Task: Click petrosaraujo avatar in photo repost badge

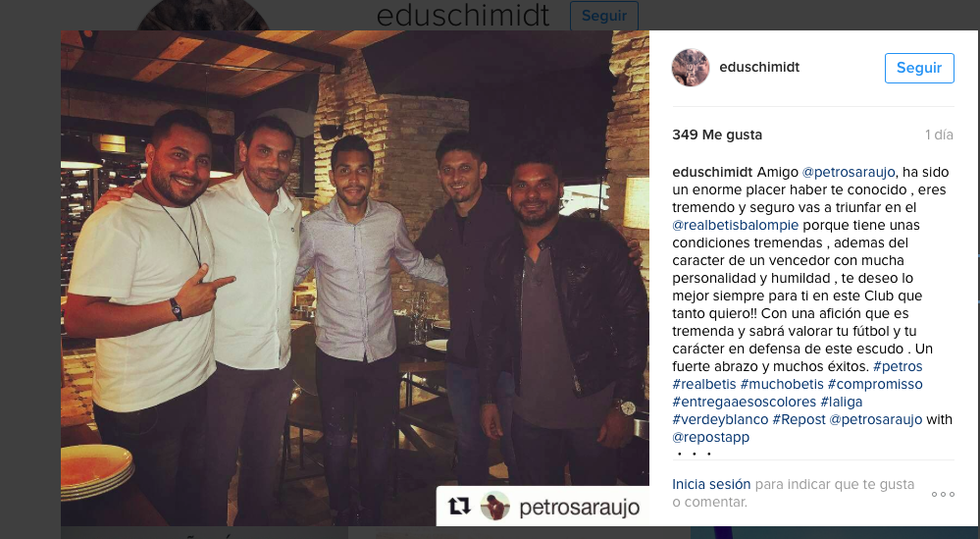Action: point(495,507)
